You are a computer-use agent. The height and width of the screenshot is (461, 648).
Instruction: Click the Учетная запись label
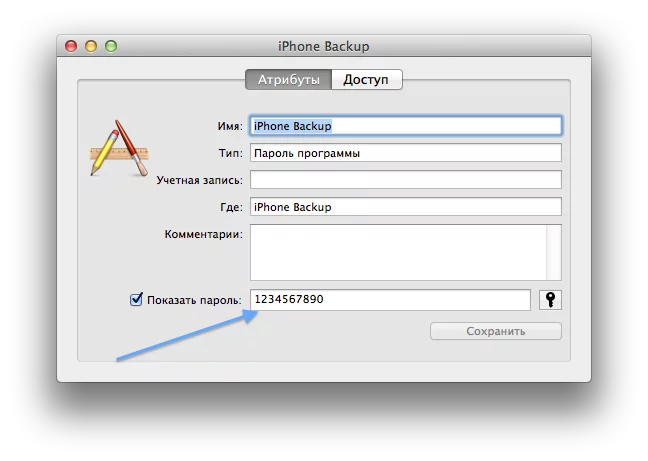coord(200,180)
